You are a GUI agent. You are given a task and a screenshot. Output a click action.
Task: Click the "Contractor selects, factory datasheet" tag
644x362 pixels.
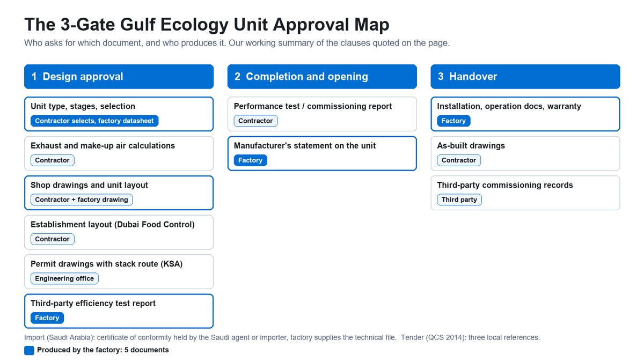[94, 121]
